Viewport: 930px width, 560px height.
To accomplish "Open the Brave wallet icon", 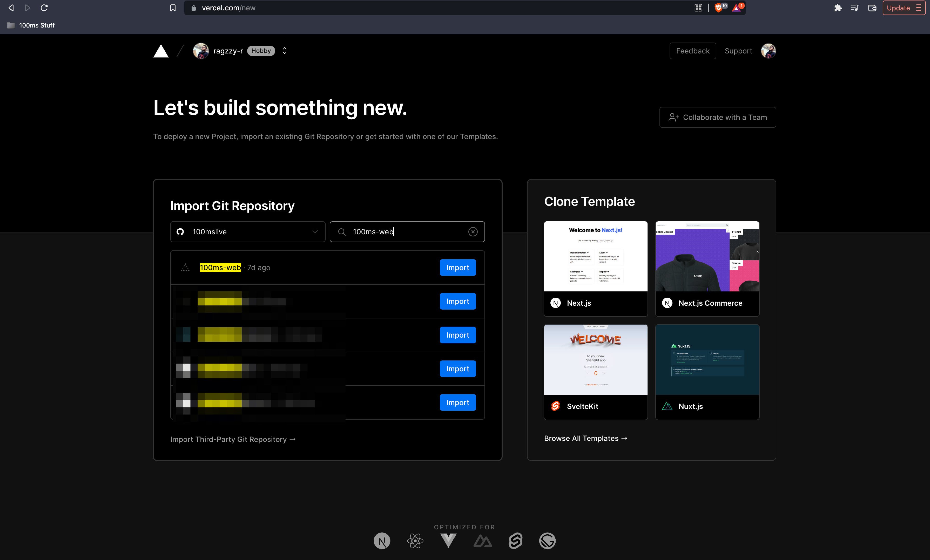I will tap(872, 8).
